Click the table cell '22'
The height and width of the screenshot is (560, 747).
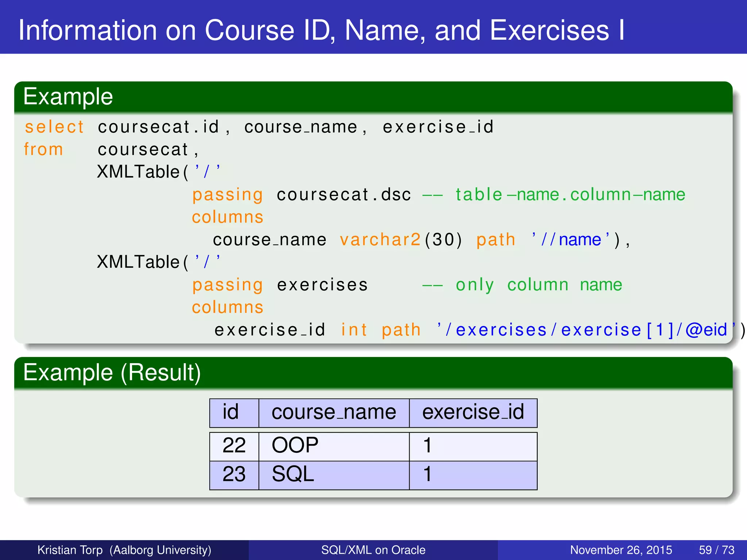coord(234,446)
